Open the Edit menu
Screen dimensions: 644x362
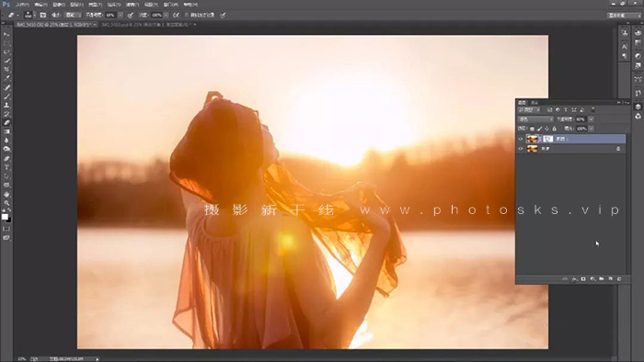coord(40,5)
